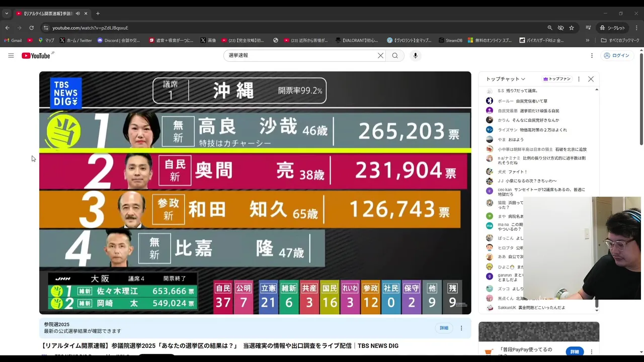
Task: Open the すべてのブックマーク folder
Action: click(x=620, y=40)
